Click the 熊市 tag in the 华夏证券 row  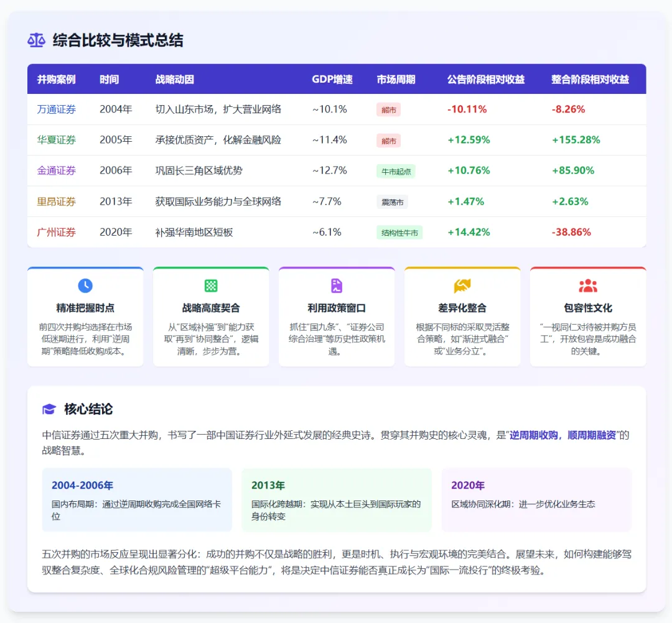pyautogui.click(x=389, y=141)
